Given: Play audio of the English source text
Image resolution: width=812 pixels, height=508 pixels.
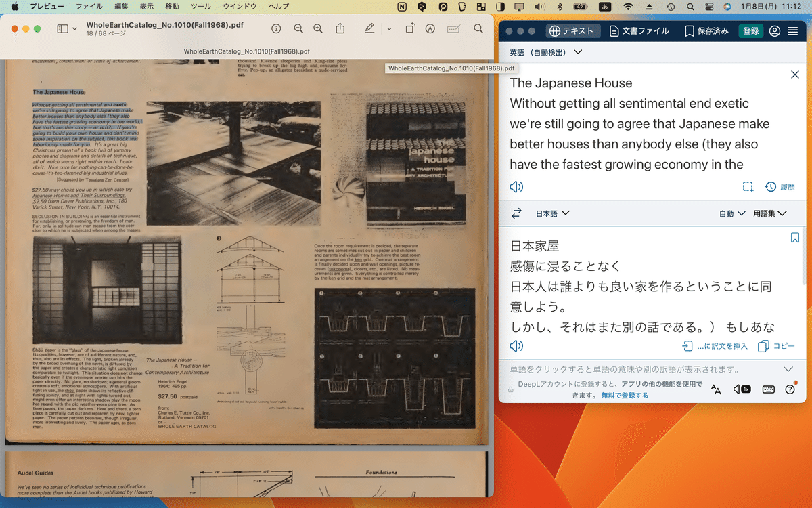Looking at the screenshot, I should [x=516, y=187].
